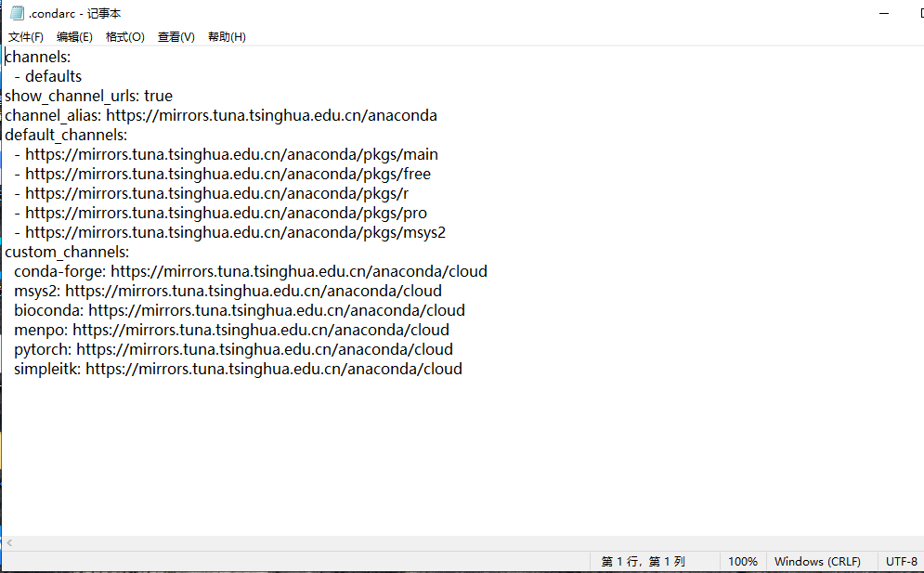This screenshot has width=924, height=573.
Task: Click the menpo channel line
Action: pyautogui.click(x=231, y=330)
